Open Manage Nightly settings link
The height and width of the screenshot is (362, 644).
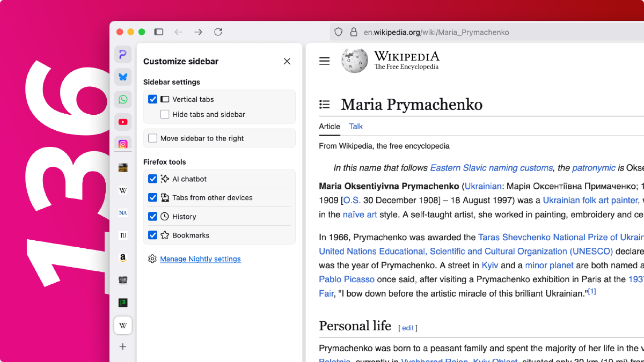200,259
